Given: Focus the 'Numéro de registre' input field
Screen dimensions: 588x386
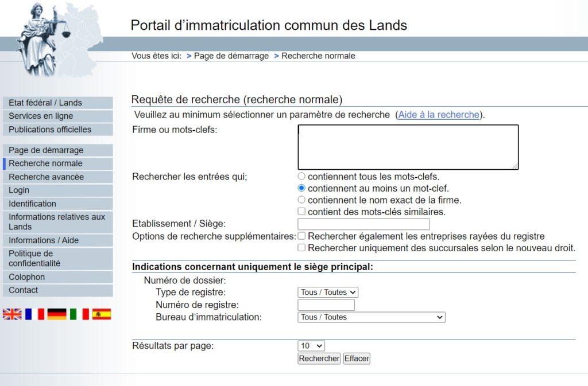Looking at the screenshot, I should (326, 305).
